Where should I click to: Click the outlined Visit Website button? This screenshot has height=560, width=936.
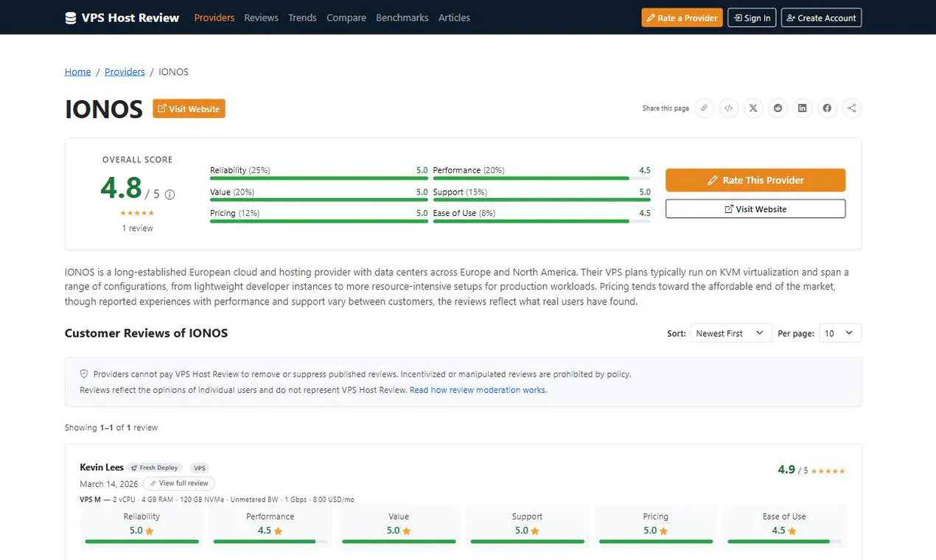(x=755, y=209)
